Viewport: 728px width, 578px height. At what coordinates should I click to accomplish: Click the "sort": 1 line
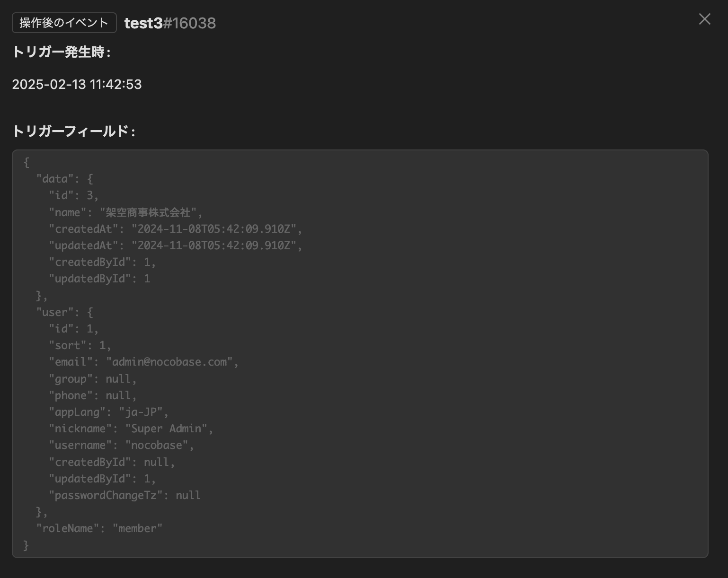80,345
